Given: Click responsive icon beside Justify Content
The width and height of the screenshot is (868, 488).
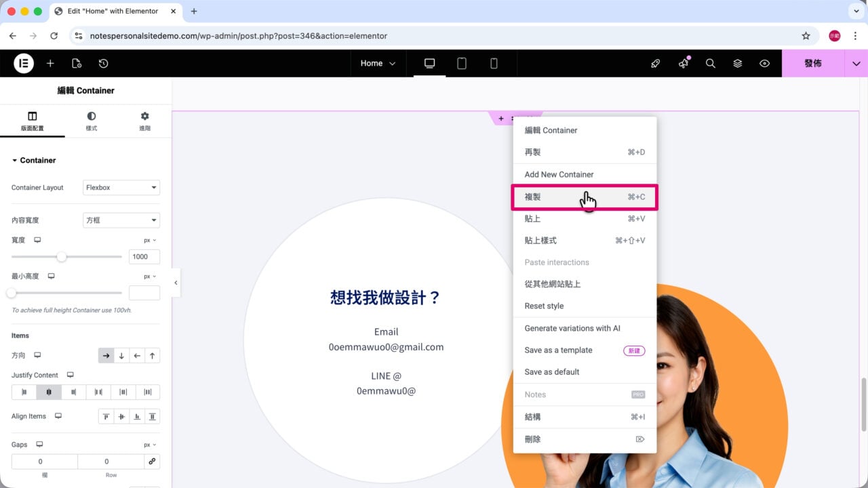Looking at the screenshot, I should (70, 375).
